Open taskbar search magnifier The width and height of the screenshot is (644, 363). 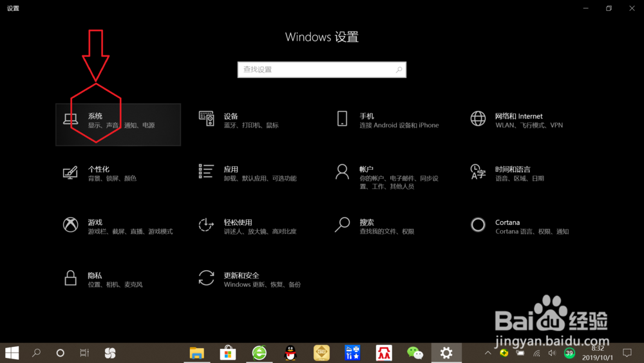coord(36,353)
